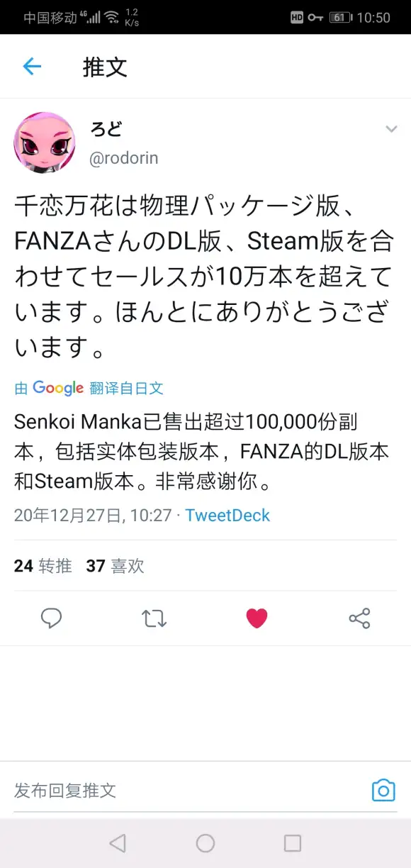
Task: View the 37 喜欢 list
Action: click(115, 565)
